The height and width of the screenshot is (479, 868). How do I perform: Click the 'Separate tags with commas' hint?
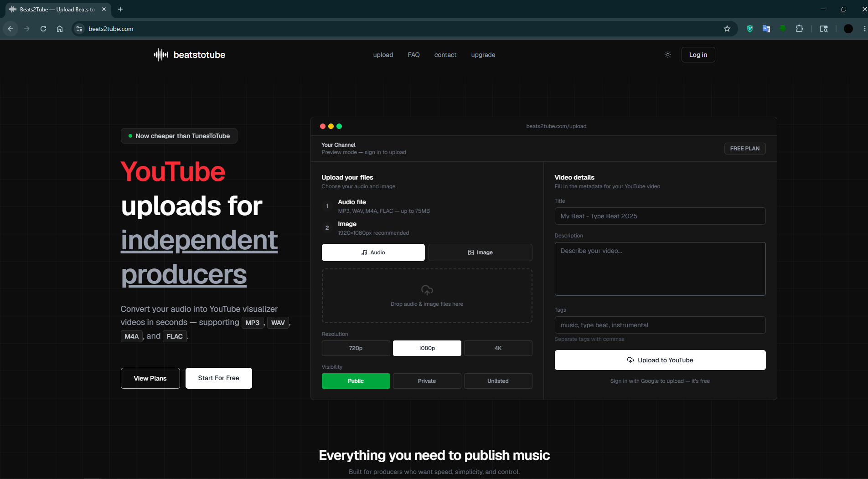coord(589,339)
